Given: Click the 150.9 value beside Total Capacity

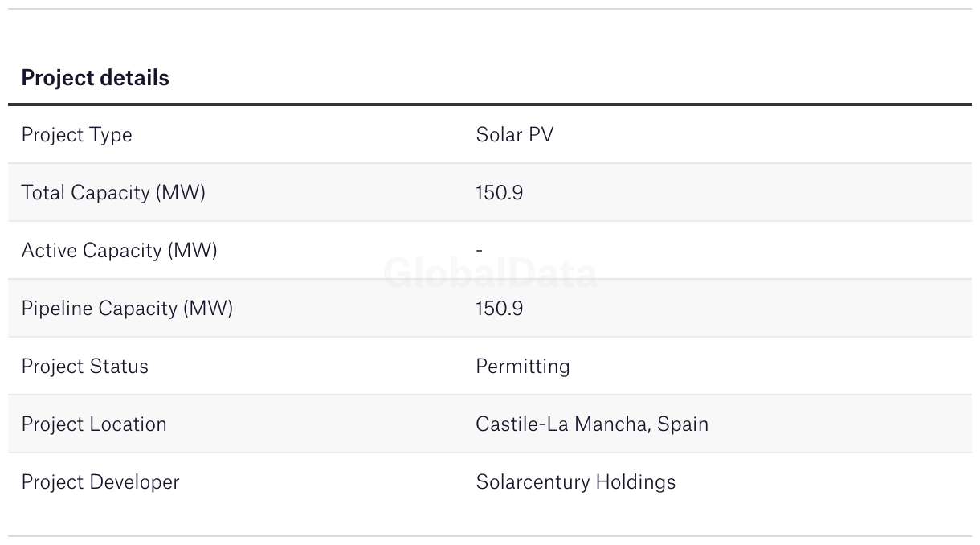Looking at the screenshot, I should click(499, 193).
